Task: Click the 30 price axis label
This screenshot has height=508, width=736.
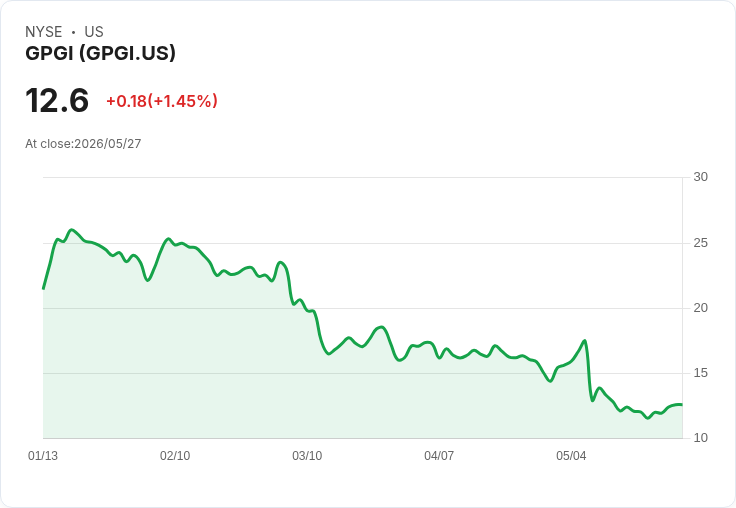Action: [x=700, y=177]
